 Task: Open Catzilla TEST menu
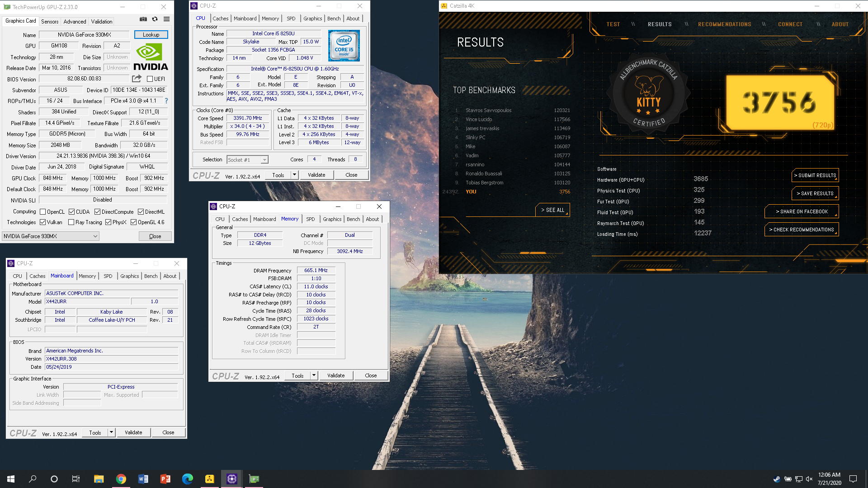pos(613,24)
